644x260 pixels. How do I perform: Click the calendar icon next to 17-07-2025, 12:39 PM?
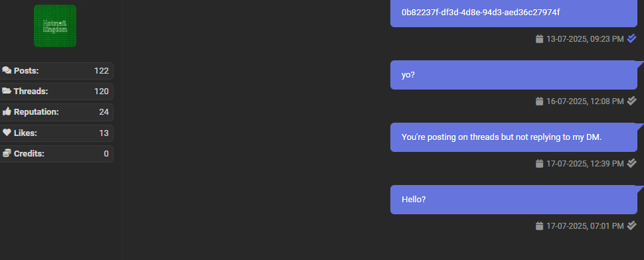click(539, 164)
